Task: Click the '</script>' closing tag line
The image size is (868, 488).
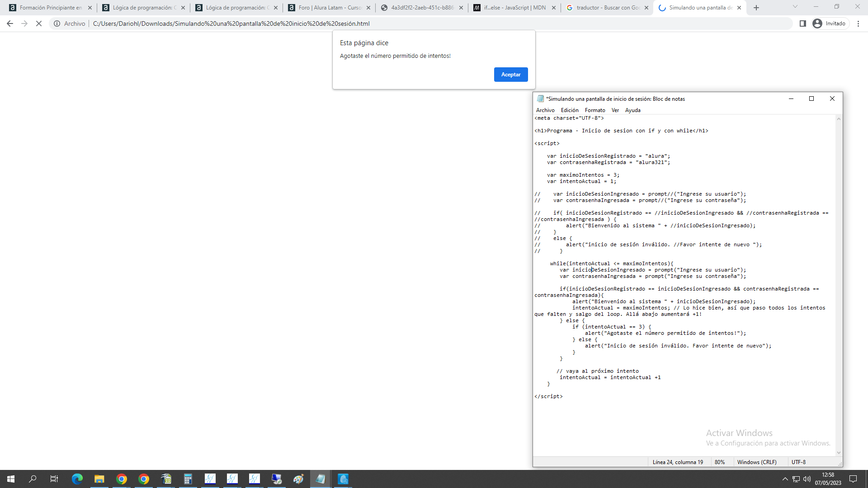Action: coord(548,396)
